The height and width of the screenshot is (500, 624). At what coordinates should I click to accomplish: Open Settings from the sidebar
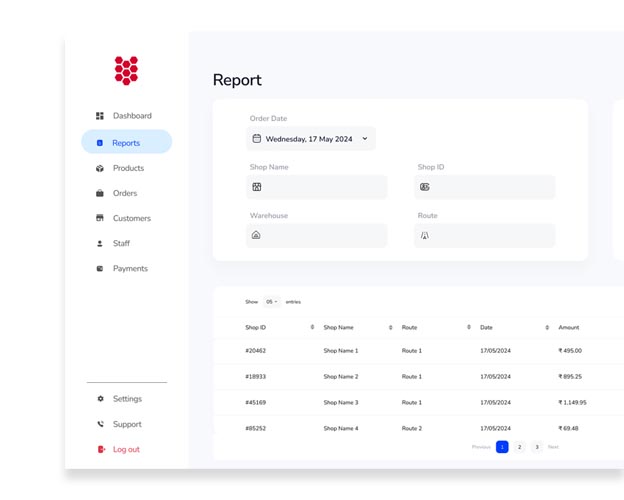[126, 399]
